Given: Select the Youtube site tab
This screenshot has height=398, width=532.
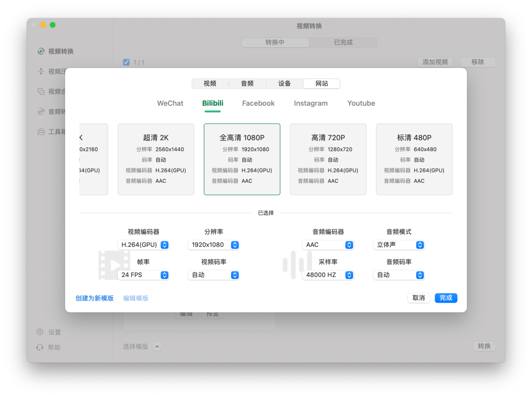Looking at the screenshot, I should pos(361,103).
